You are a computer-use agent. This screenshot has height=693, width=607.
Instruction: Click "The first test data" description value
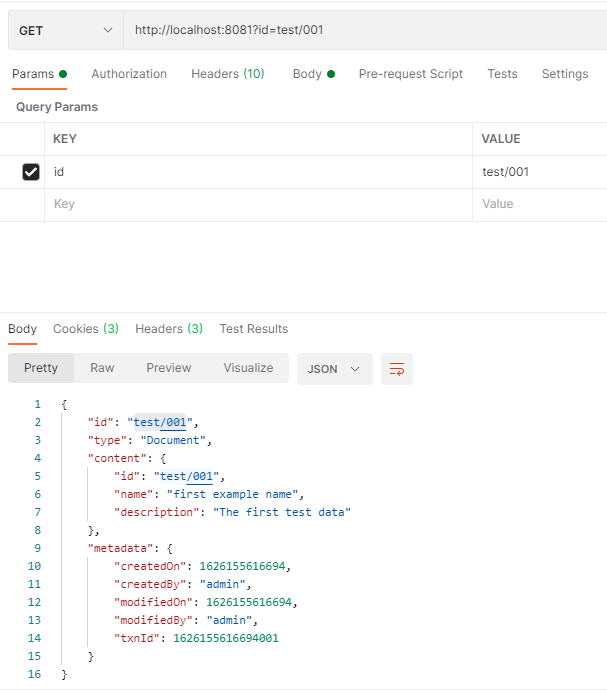[x=282, y=512]
